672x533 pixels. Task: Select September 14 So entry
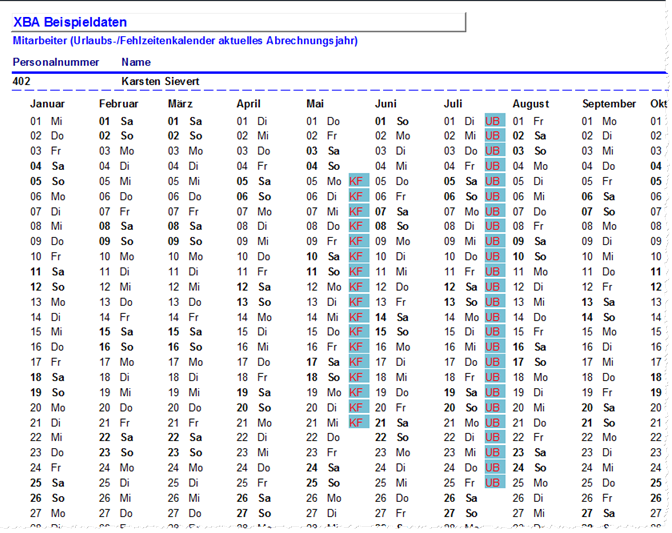[x=599, y=317]
